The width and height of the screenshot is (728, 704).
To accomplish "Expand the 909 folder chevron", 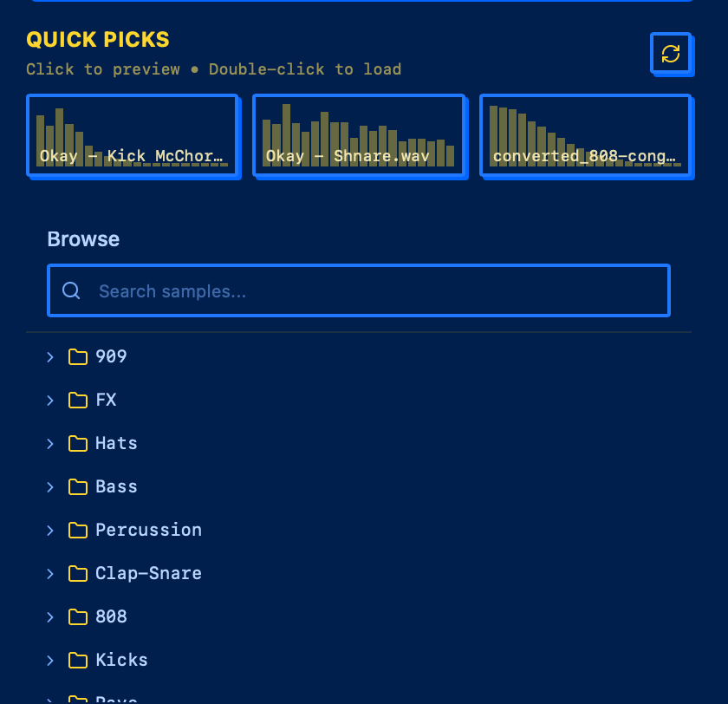I will 50,357.
